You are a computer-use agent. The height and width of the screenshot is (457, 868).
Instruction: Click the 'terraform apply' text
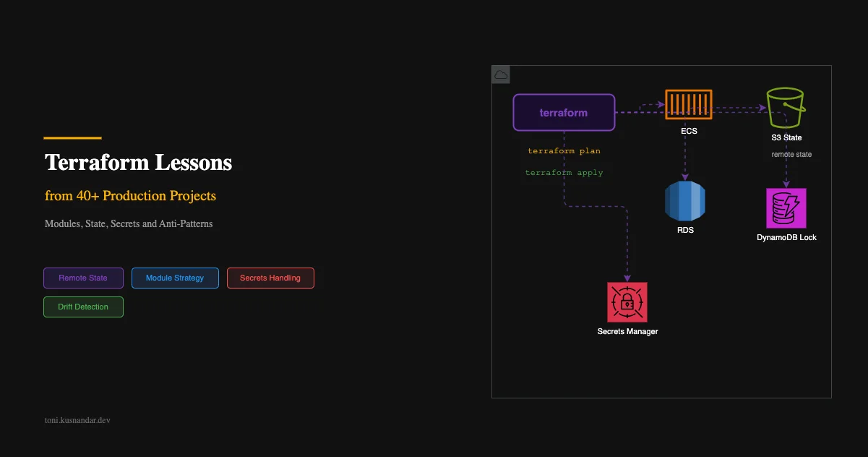click(564, 173)
